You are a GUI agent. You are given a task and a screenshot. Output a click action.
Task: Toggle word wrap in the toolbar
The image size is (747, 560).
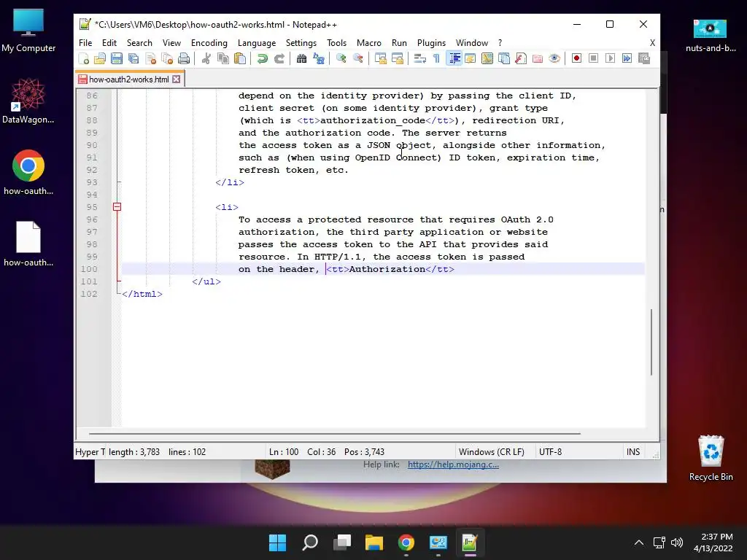coord(419,58)
